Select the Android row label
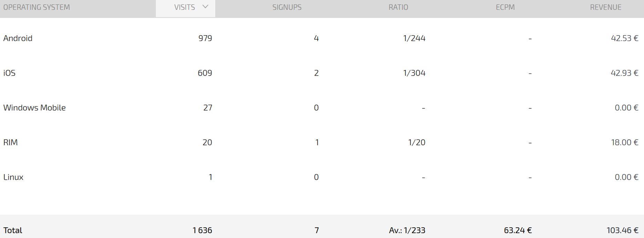Viewport: 644px width, 238px height. [x=18, y=38]
